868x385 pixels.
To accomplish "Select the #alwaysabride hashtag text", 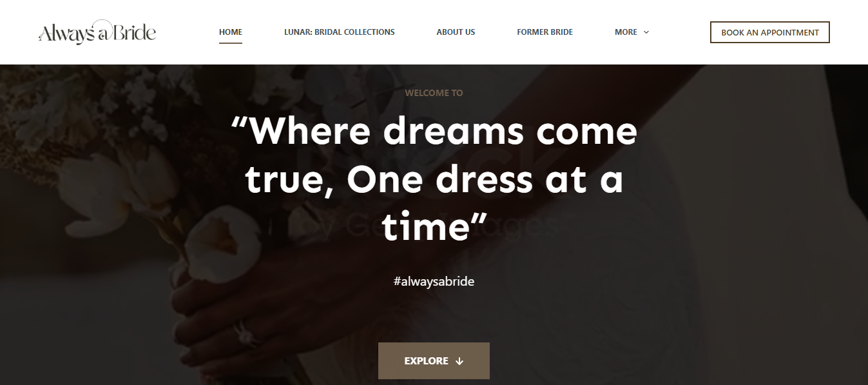I will coord(434,281).
